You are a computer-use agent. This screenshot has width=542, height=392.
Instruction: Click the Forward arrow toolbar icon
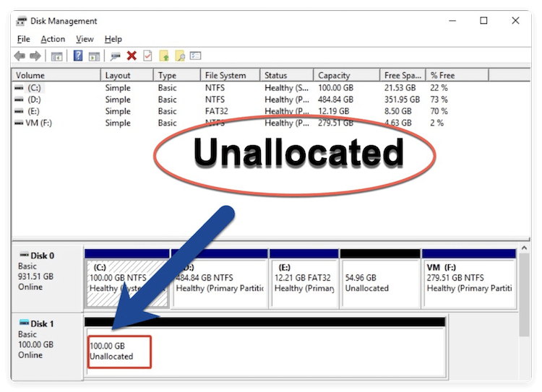point(35,56)
